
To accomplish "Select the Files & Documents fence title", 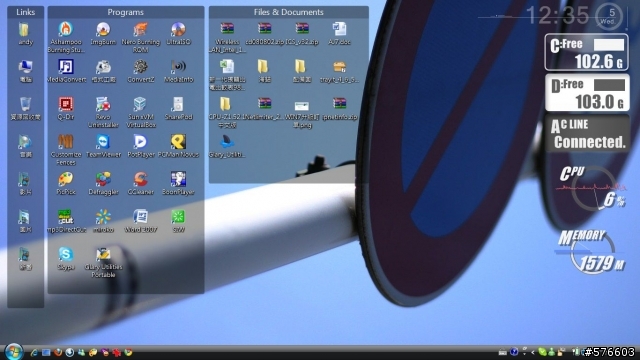I will tap(289, 12).
